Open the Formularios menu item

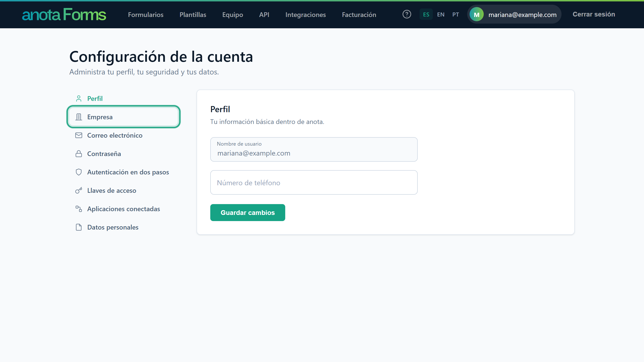tap(146, 15)
